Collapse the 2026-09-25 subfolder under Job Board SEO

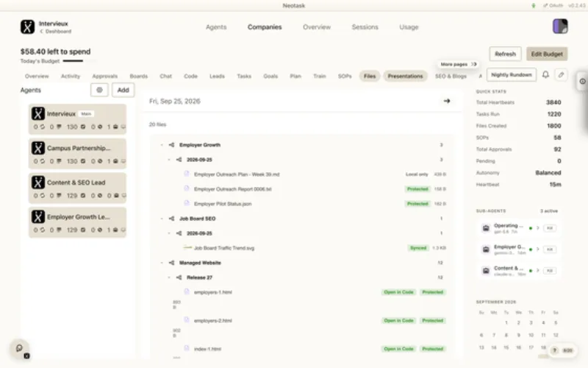(x=169, y=233)
